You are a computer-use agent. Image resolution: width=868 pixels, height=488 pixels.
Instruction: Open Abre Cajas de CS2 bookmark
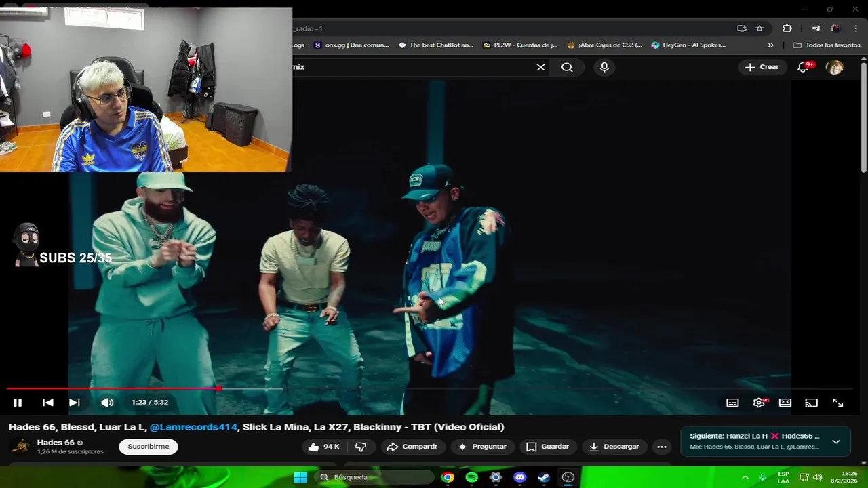604,45
